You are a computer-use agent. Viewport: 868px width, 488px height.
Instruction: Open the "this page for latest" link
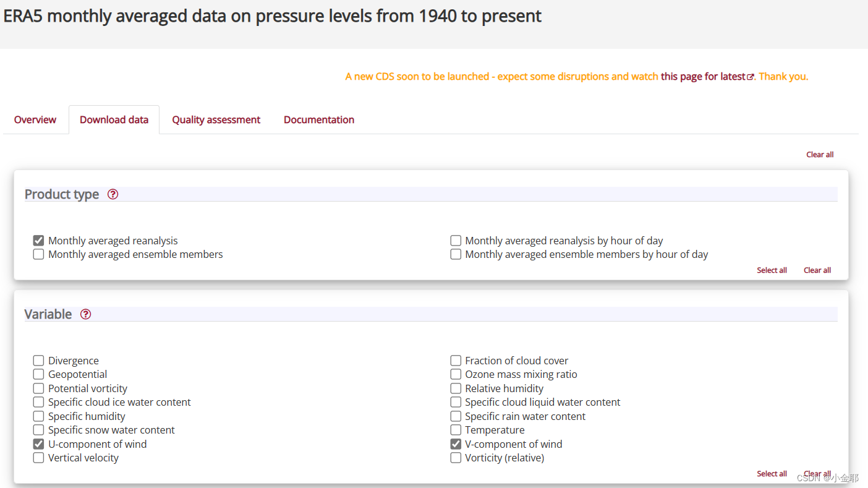tap(703, 77)
